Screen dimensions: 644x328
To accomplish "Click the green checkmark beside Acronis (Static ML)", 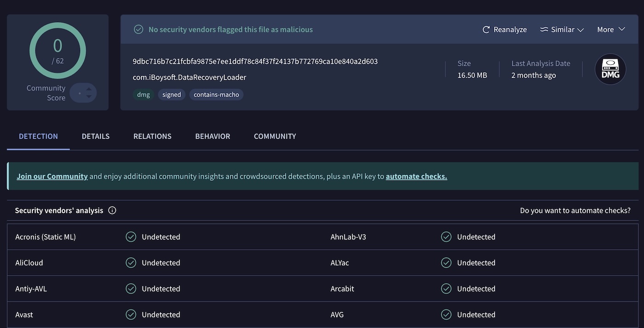I will coord(131,236).
